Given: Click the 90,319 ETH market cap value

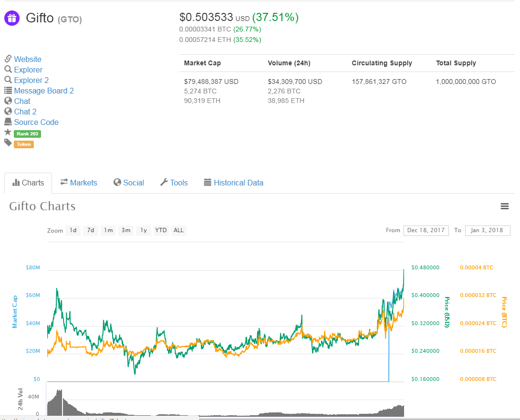Looking at the screenshot, I should click(202, 101).
